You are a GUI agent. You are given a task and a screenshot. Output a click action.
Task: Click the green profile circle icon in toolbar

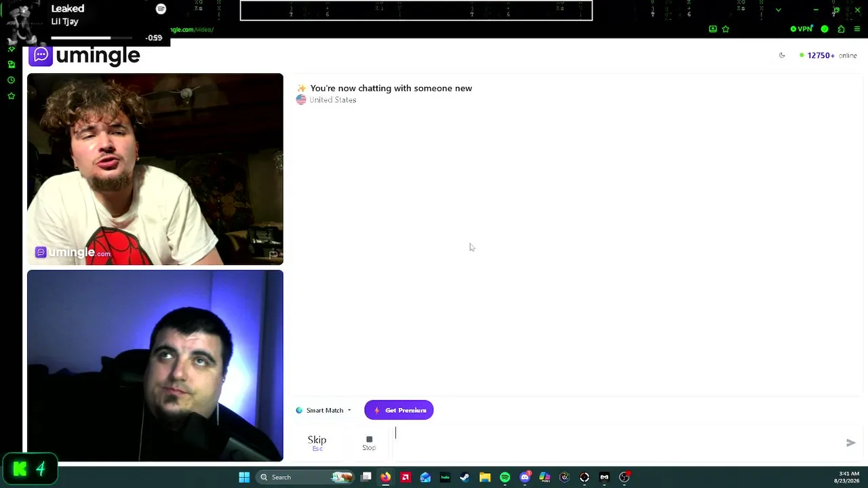point(825,29)
